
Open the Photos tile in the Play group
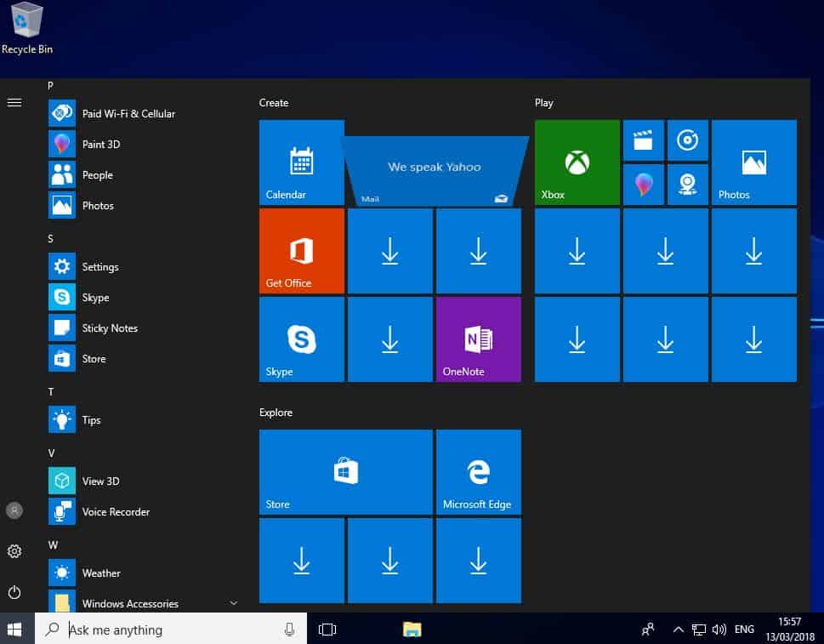754,162
